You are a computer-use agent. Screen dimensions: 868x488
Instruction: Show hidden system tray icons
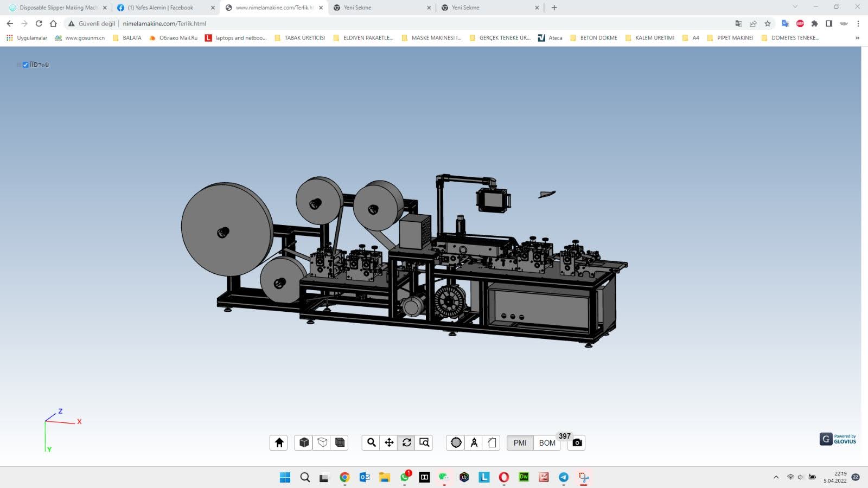click(776, 477)
